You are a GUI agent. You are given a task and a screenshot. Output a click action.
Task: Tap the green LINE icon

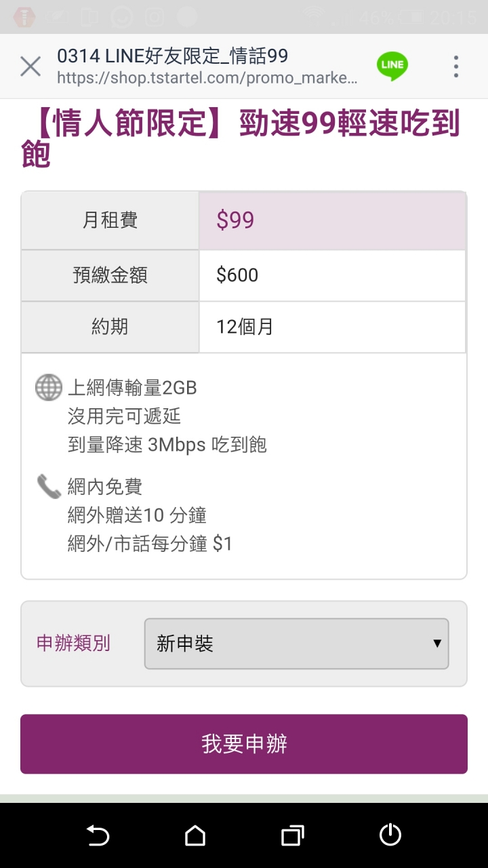tap(392, 66)
